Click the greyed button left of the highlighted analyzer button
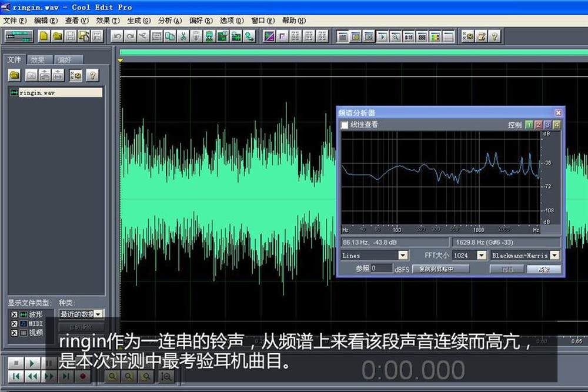Screen dimensions: 588x392 click(x=507, y=269)
